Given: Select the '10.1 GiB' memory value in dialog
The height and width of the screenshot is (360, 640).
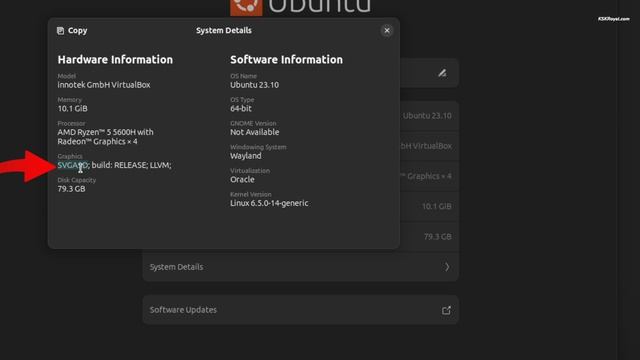Looking at the screenshot, I should pyautogui.click(x=72, y=109).
